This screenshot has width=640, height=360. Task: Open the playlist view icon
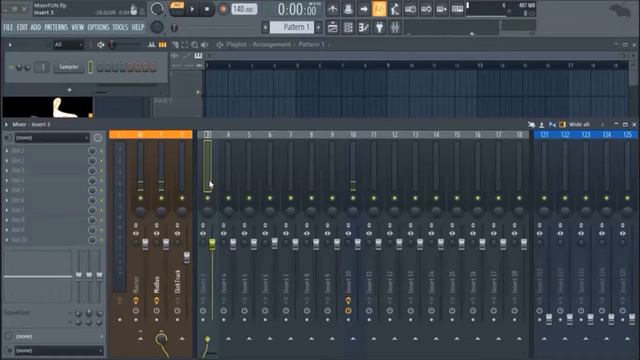tap(333, 27)
